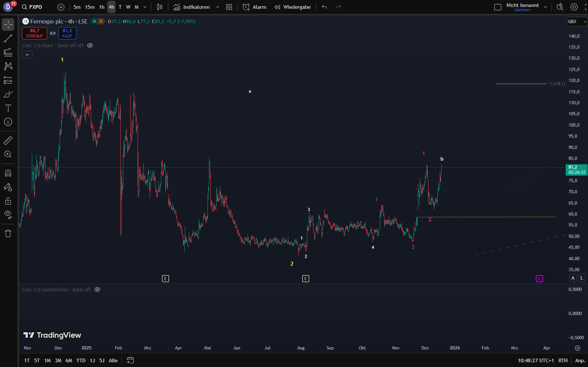This screenshot has width=588, height=367.
Task: Open the Fibonacci retracement tool
Action: pyautogui.click(x=8, y=52)
